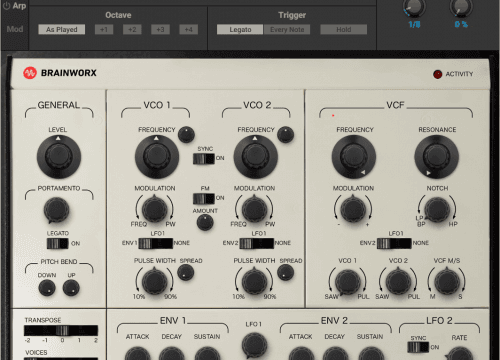Toggle the FM On switch

tap(203, 199)
